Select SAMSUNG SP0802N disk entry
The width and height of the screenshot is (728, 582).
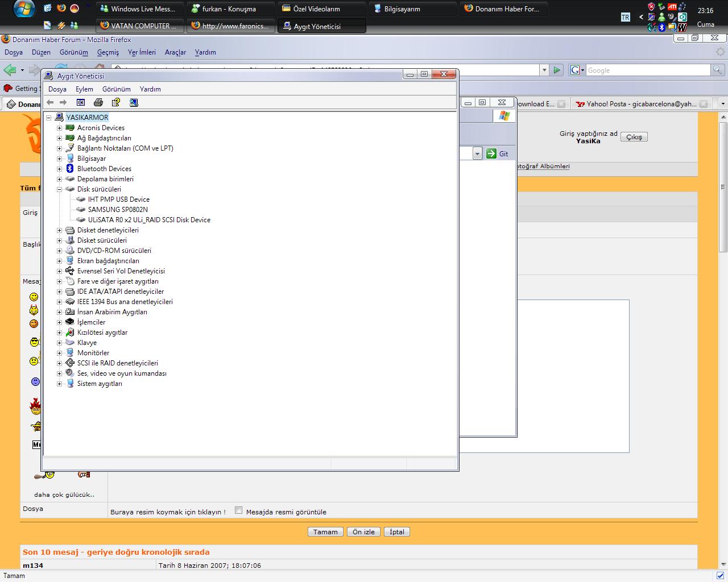[x=118, y=210]
